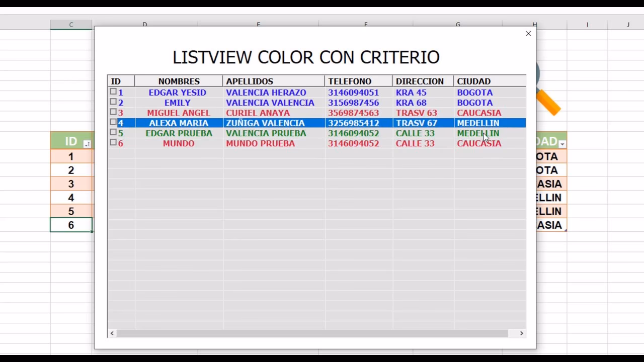Click surname VALENCIA HERAZO
This screenshot has height=362, width=644.
(x=266, y=93)
